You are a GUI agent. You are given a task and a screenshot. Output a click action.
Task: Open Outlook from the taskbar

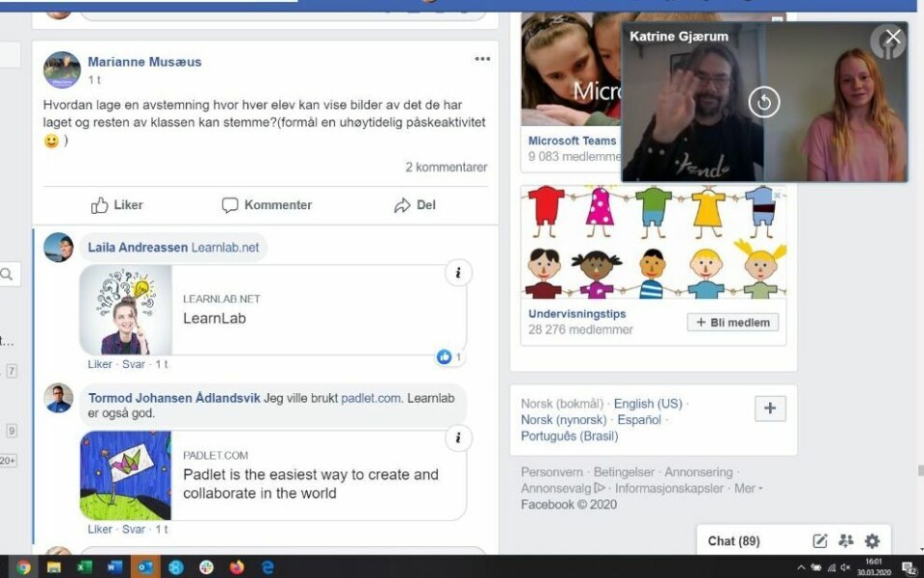(145, 567)
